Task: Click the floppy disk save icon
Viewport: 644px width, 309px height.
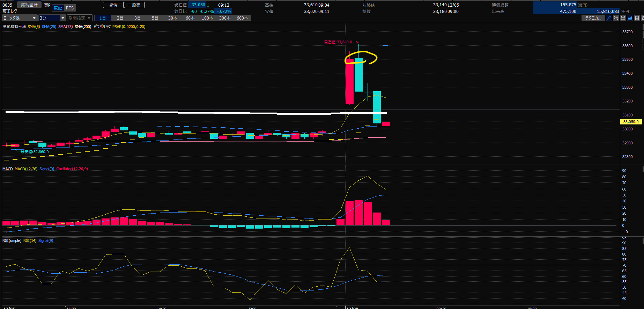Action: tap(637, 18)
